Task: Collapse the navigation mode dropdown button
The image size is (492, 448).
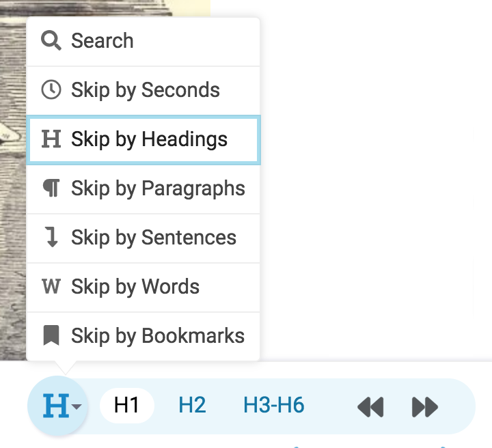Action: coord(58,406)
